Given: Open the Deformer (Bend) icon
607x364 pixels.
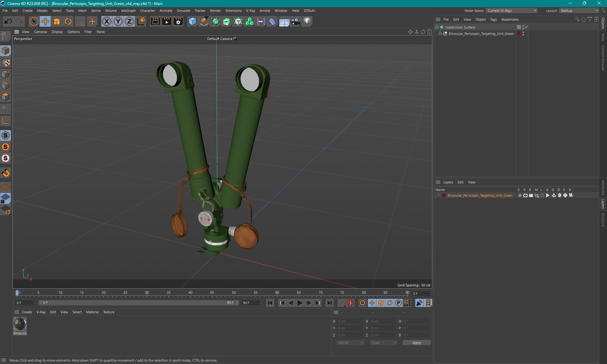Looking at the screenshot, I should click(x=272, y=22).
